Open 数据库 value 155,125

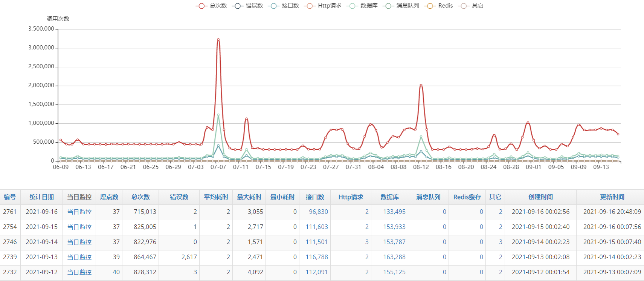394,272
